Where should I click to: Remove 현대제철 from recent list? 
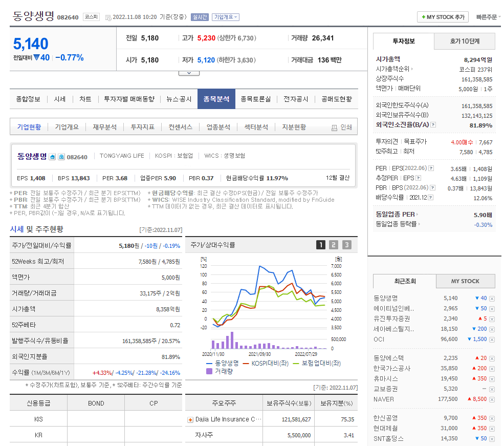[492, 429]
